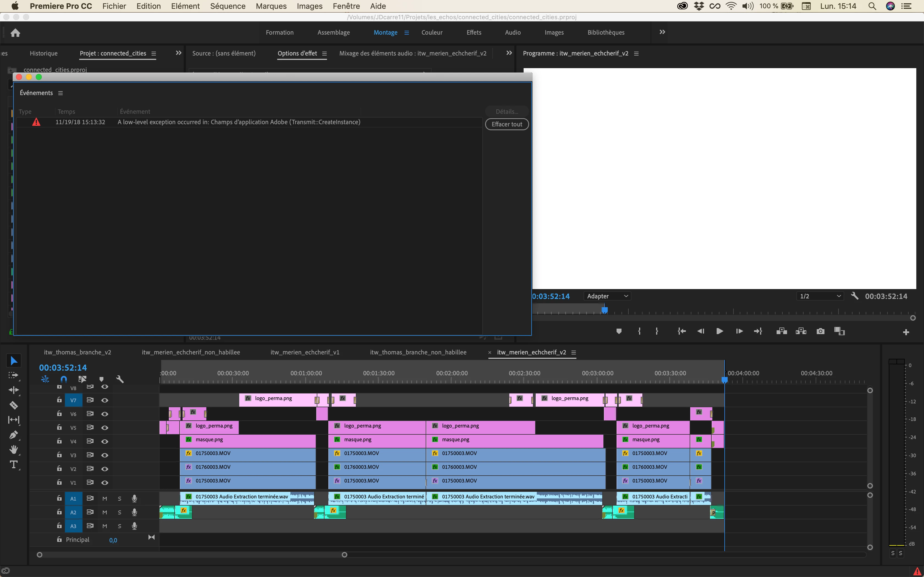This screenshot has width=924, height=577.
Task: Click the Effacer tout button
Action: point(507,124)
